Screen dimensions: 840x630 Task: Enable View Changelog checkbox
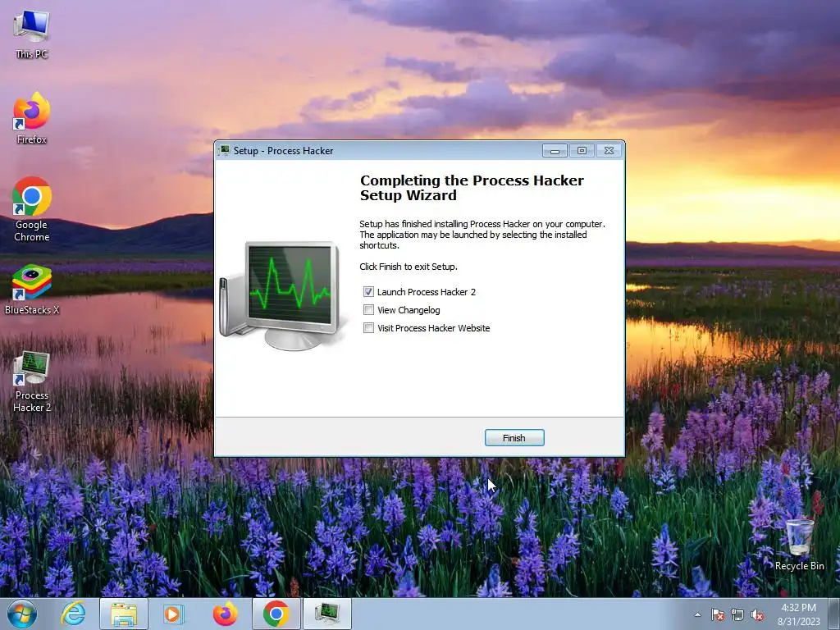(x=368, y=309)
